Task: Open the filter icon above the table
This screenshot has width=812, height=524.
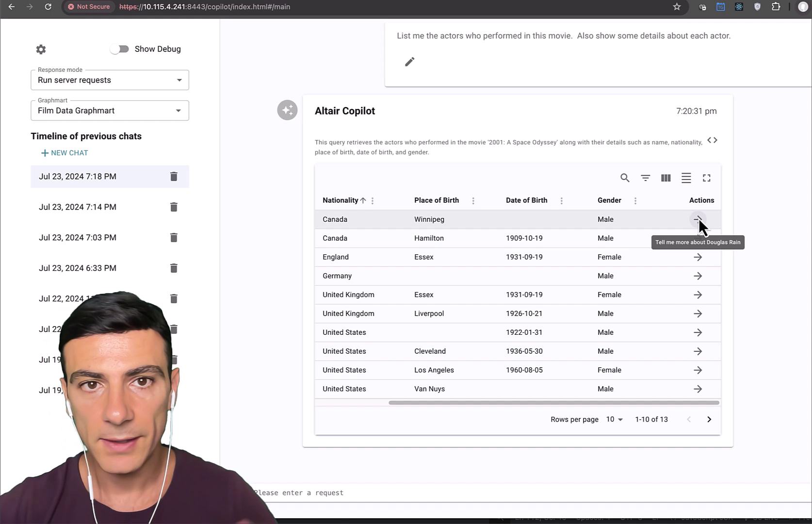Action: pos(645,178)
